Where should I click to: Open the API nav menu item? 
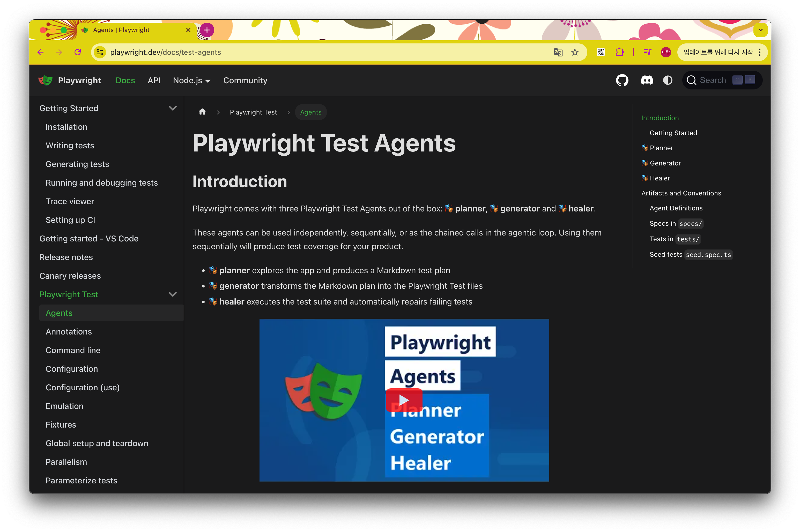(x=154, y=80)
